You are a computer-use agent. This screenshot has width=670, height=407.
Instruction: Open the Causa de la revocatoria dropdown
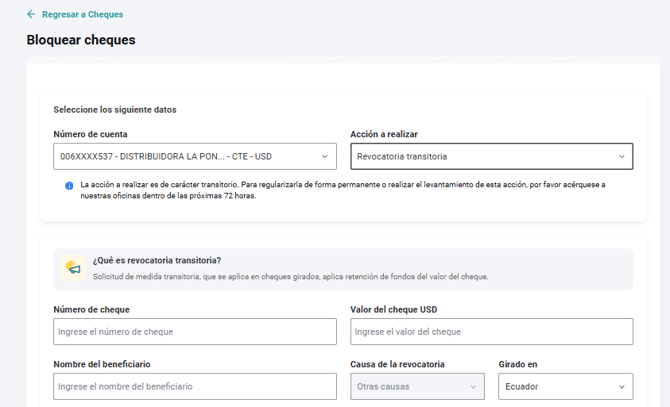pyautogui.click(x=416, y=386)
